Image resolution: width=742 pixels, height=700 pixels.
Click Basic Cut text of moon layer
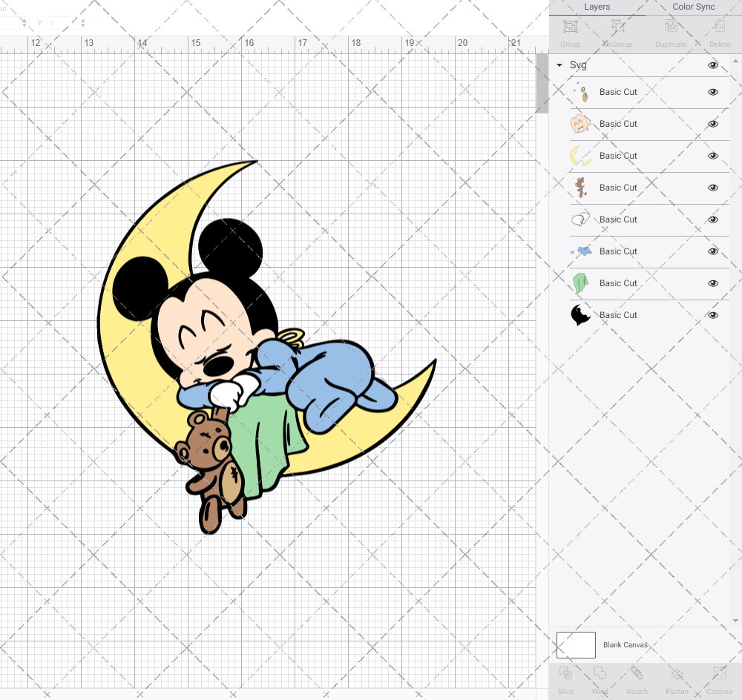(618, 156)
